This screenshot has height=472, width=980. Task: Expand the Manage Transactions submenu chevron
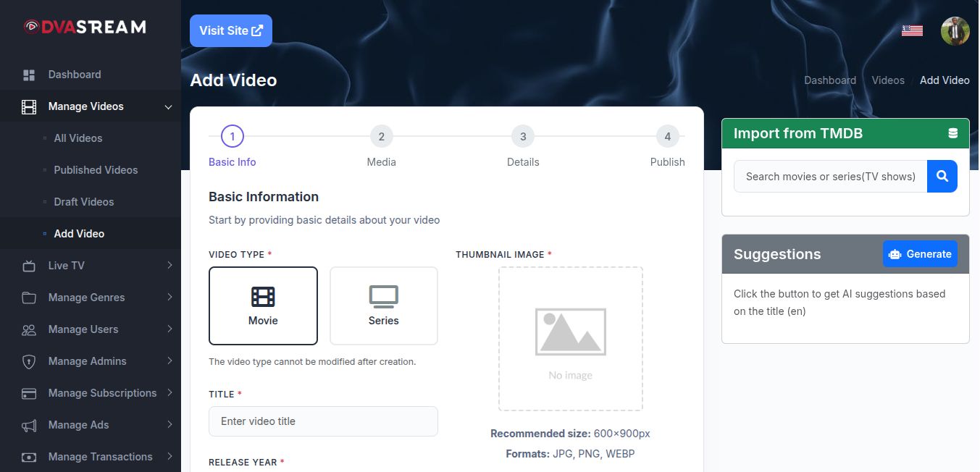(169, 457)
